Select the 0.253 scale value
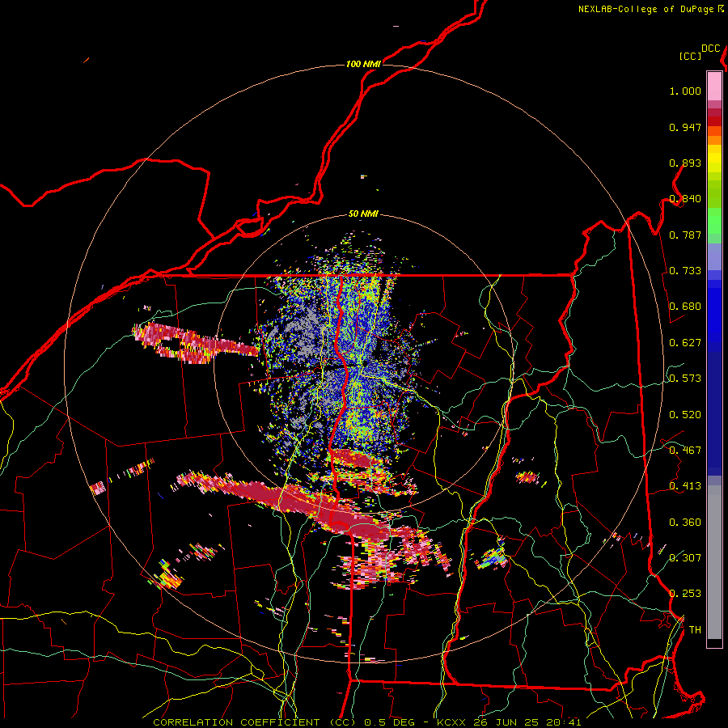Screen dimensions: 728x728 pyautogui.click(x=685, y=594)
